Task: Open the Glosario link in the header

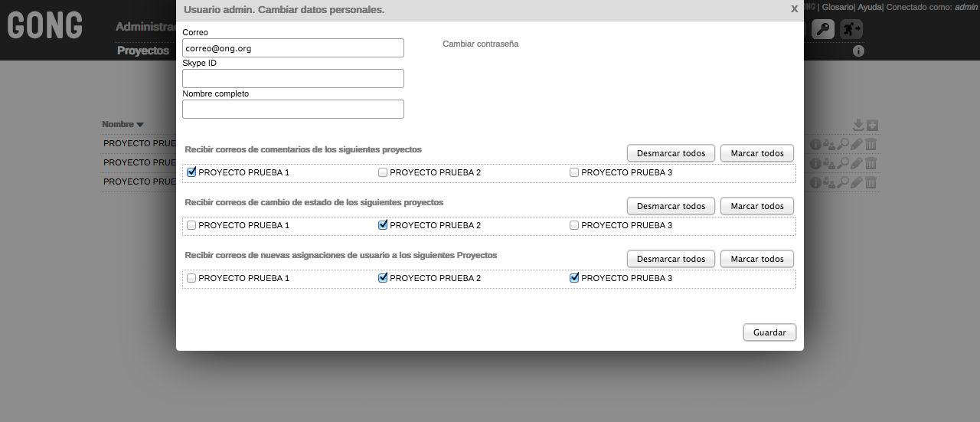Action: tap(838, 7)
